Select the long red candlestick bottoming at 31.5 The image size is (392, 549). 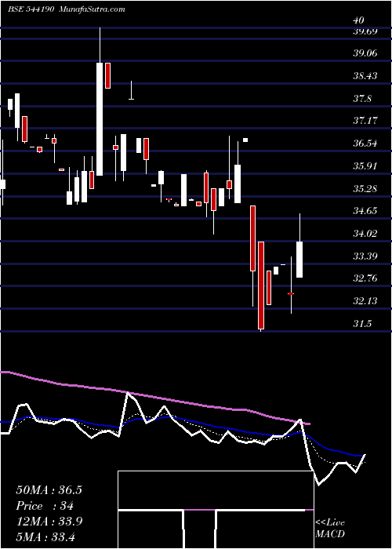261,285
